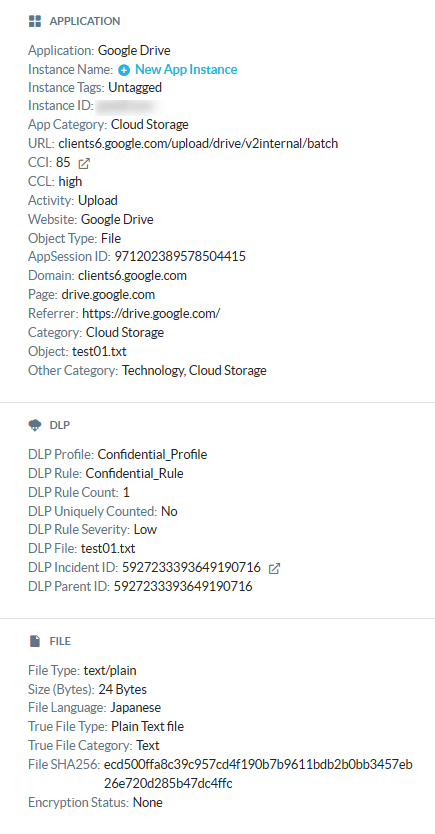The width and height of the screenshot is (435, 834).
Task: Click the DLP Parent ID number
Action: [x=183, y=586]
